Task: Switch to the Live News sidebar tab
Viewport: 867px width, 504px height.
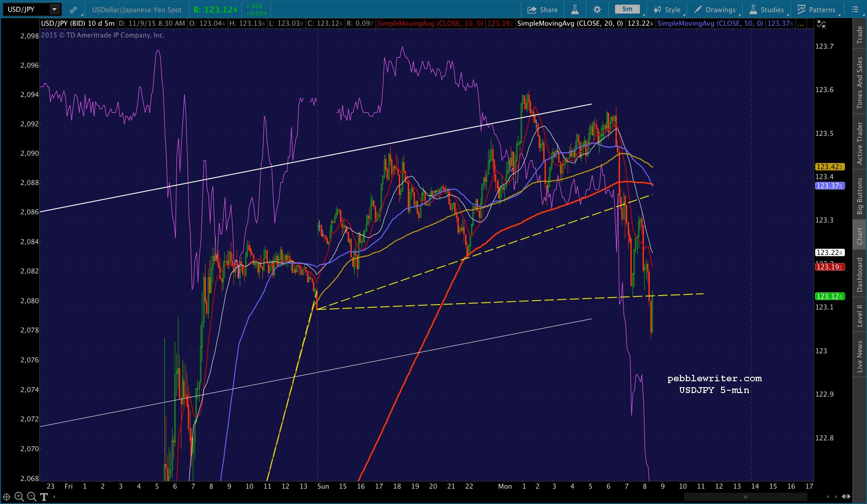Action: click(x=860, y=356)
